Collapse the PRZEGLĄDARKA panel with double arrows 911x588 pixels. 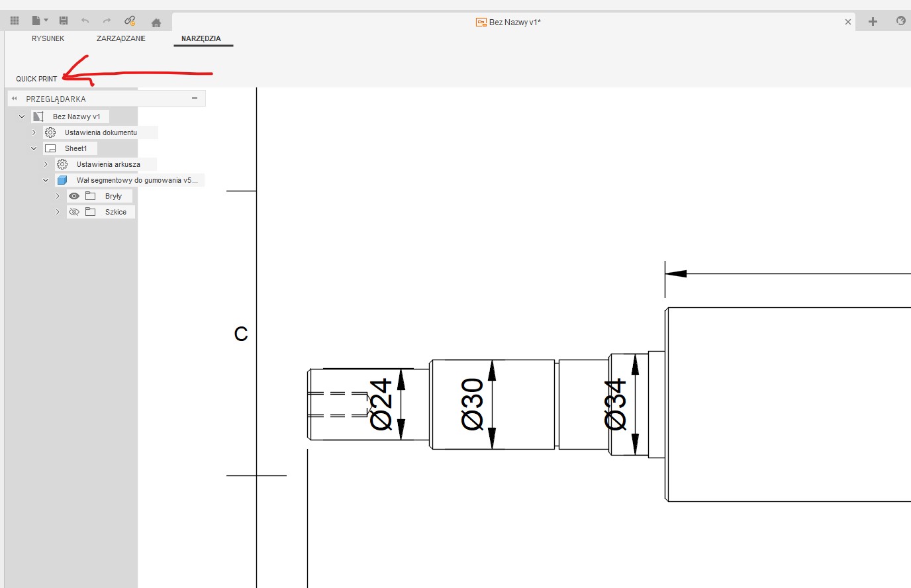click(14, 99)
